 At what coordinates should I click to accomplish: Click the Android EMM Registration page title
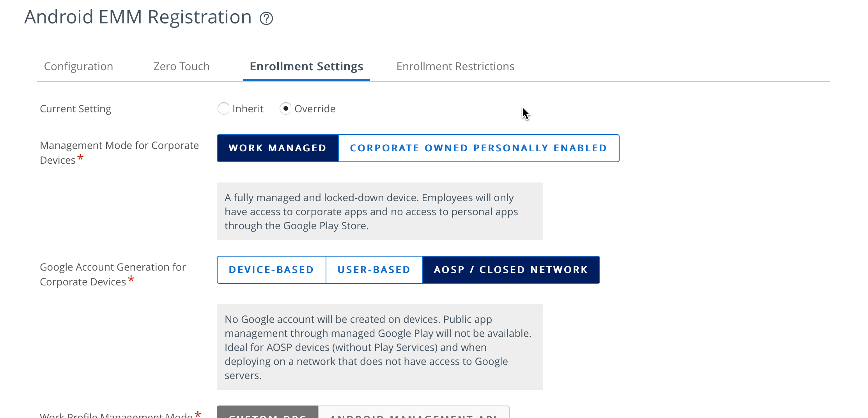coord(138,17)
